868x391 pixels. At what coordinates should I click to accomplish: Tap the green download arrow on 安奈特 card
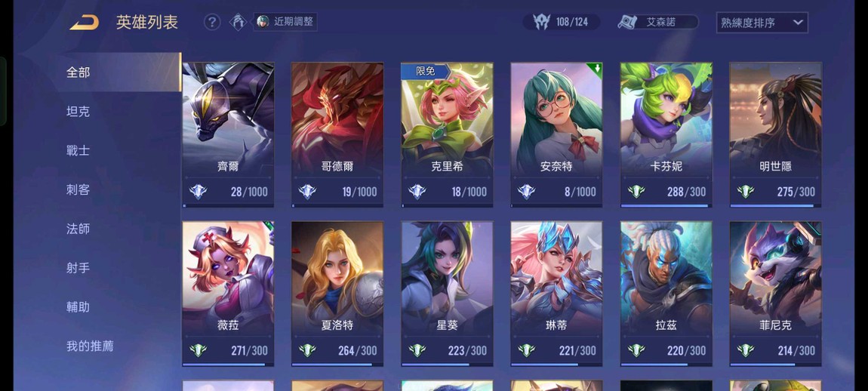[597, 69]
